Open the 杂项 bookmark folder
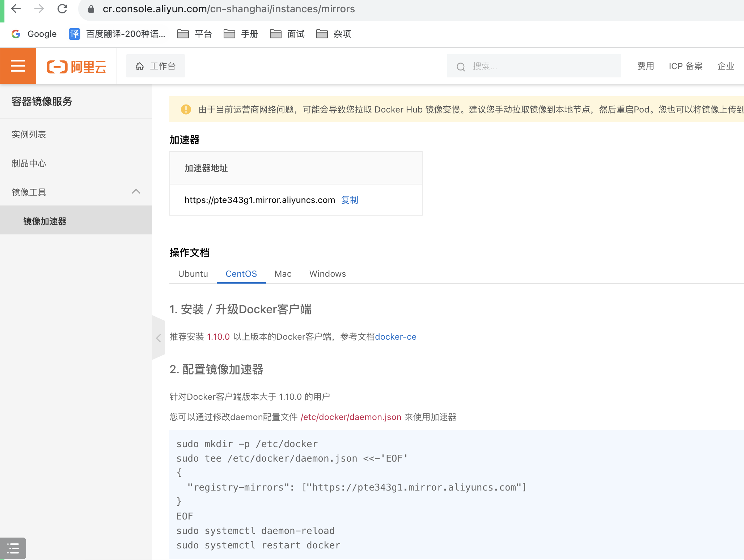 333,34
